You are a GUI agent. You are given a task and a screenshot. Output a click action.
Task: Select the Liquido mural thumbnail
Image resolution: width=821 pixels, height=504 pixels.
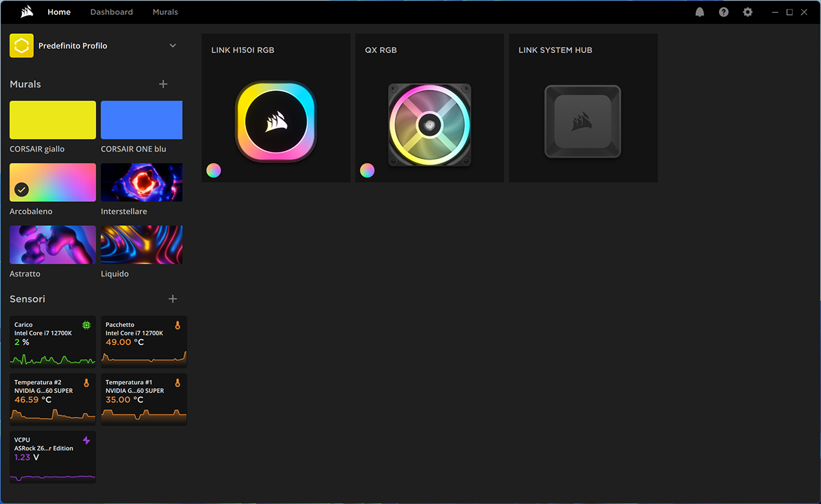(142, 244)
